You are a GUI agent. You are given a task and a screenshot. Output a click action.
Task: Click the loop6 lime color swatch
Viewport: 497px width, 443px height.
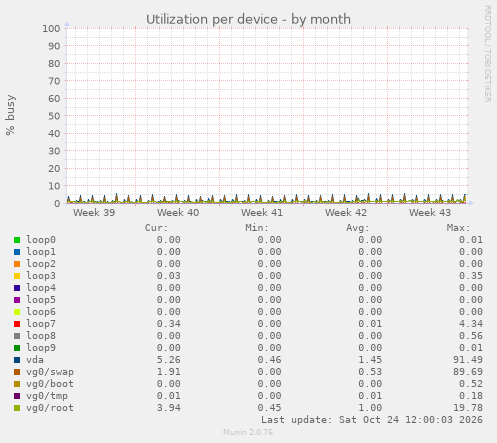(x=17, y=312)
